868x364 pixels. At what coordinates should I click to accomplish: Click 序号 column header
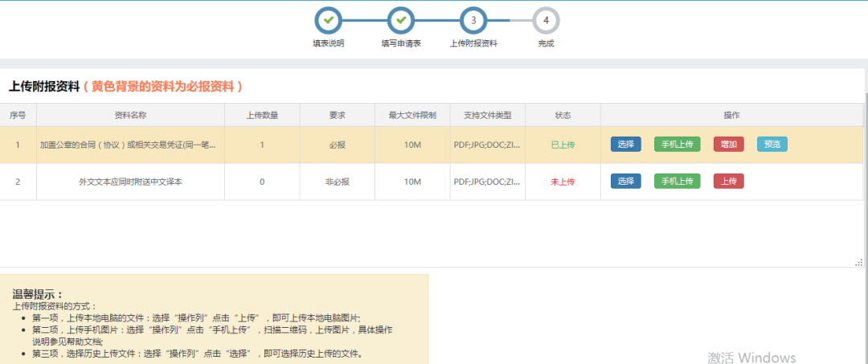click(x=18, y=115)
